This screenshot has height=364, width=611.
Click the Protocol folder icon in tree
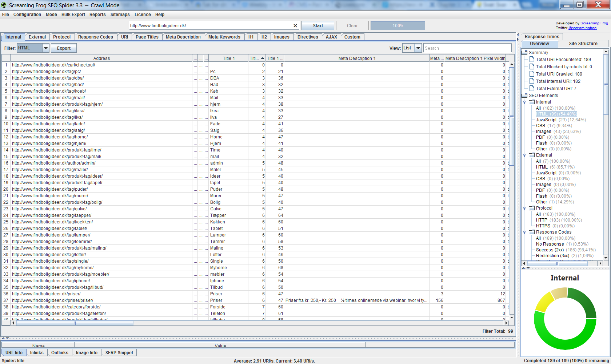coord(532,208)
